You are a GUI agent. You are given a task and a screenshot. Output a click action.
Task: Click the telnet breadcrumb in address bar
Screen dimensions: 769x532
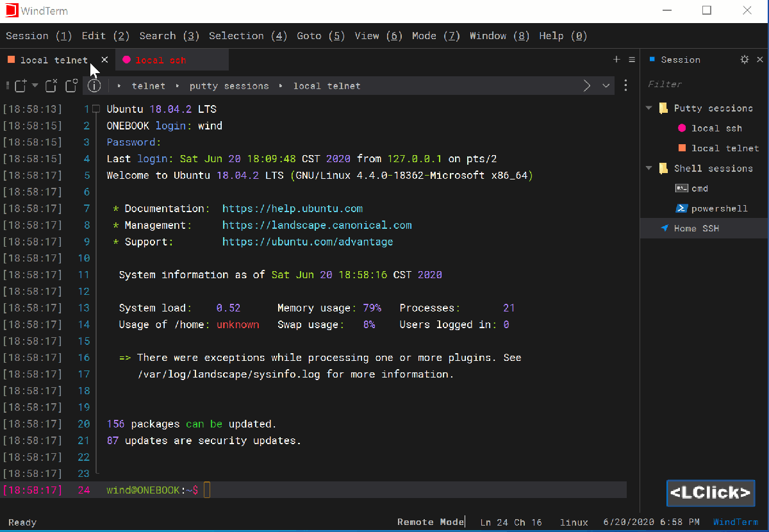pos(149,86)
